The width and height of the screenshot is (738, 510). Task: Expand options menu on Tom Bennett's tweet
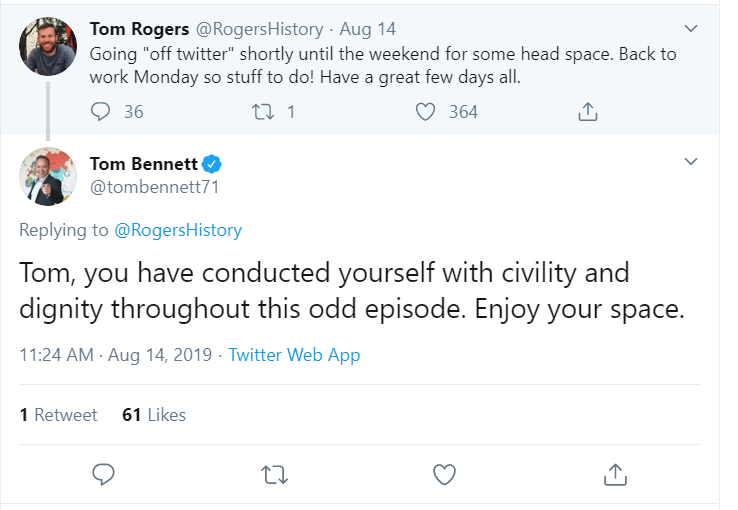coord(690,162)
